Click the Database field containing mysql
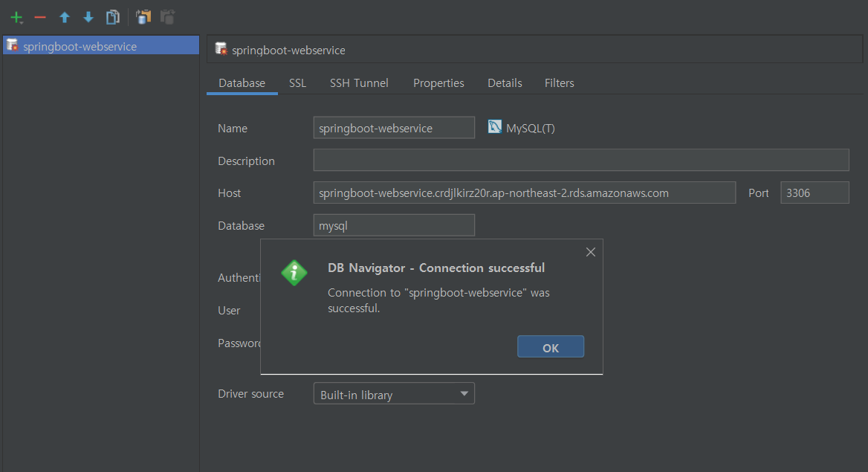 click(x=394, y=225)
